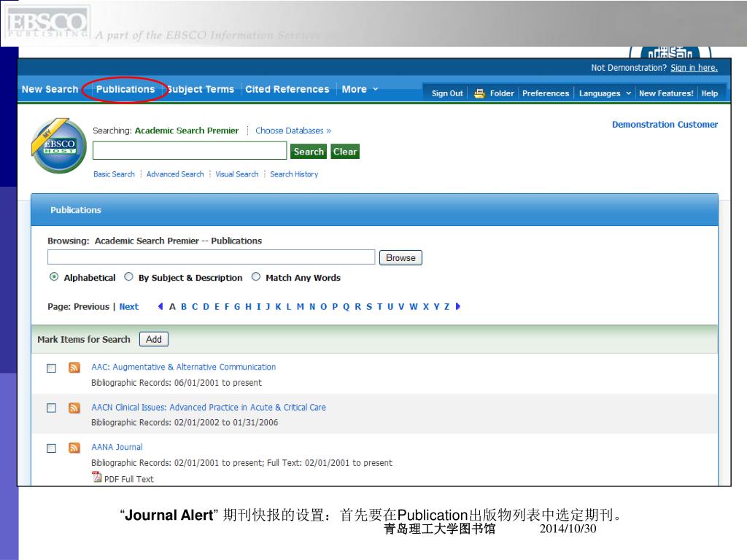Open Subject Terms in navigation bar
The width and height of the screenshot is (747, 560).
201,89
